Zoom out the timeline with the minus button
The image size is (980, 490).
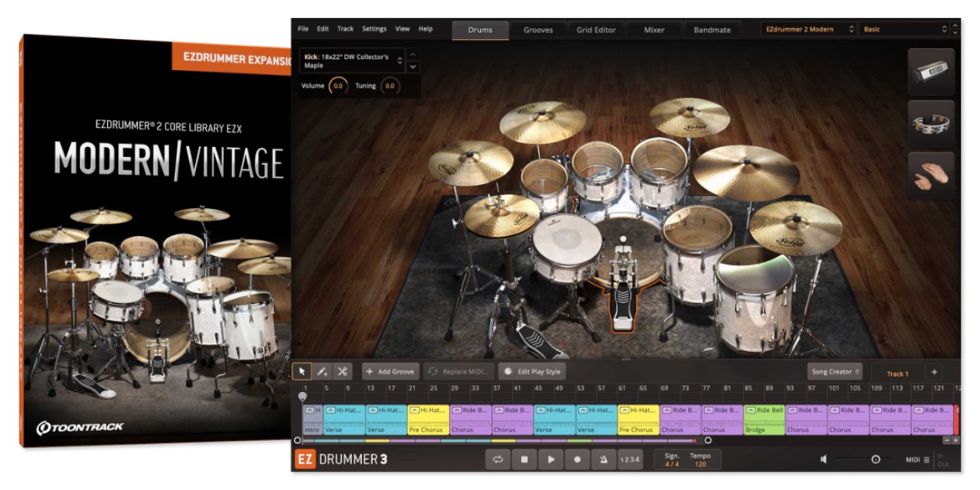[948, 440]
